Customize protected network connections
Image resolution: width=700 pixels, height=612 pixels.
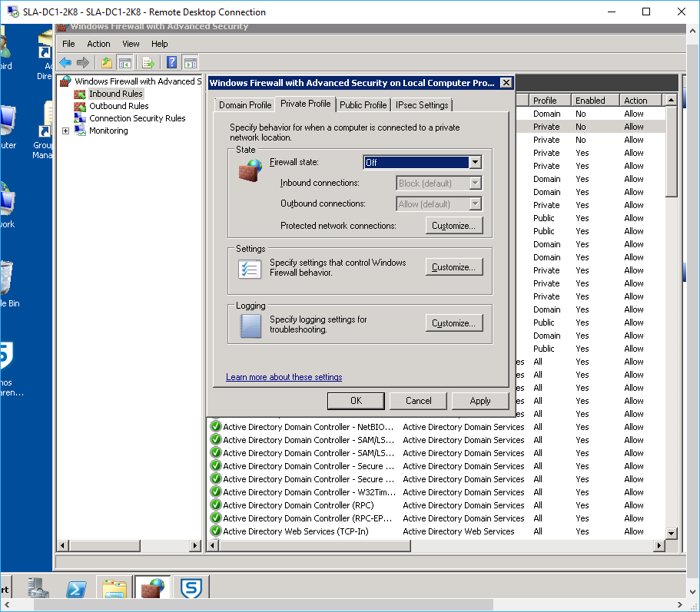(x=454, y=226)
